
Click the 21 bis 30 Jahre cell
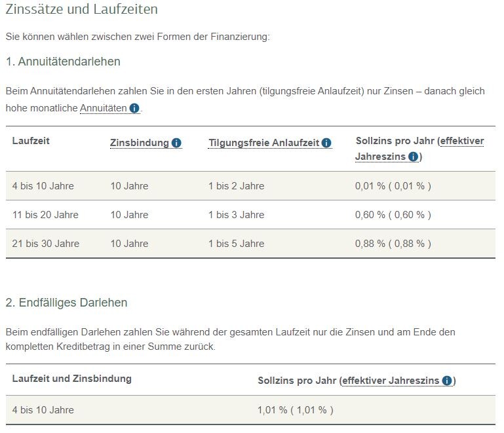click(x=45, y=244)
